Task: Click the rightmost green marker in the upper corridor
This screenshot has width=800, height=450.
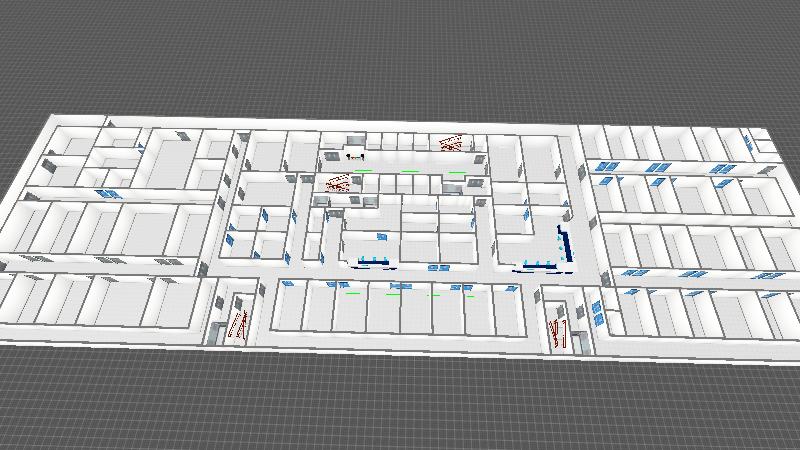Action: (x=456, y=172)
